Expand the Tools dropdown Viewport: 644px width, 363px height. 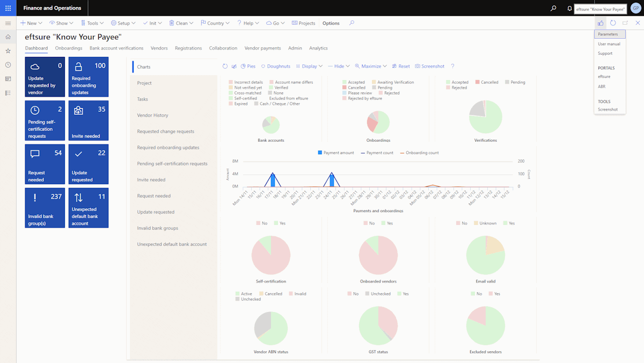[92, 23]
